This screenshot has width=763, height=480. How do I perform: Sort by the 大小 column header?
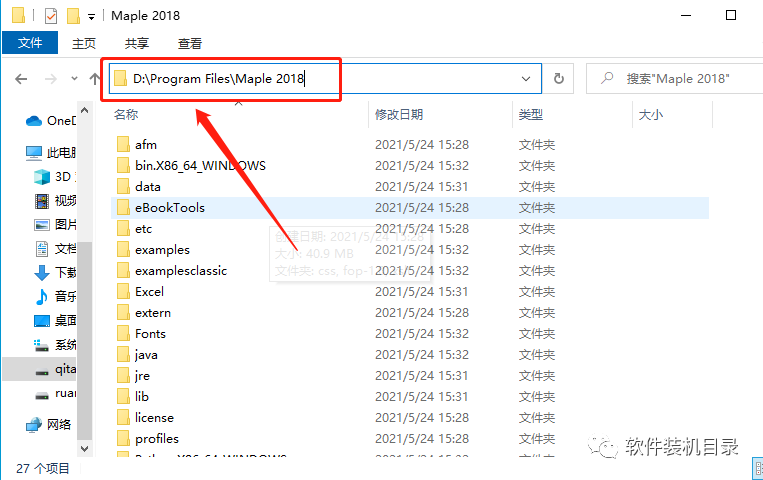click(x=651, y=115)
